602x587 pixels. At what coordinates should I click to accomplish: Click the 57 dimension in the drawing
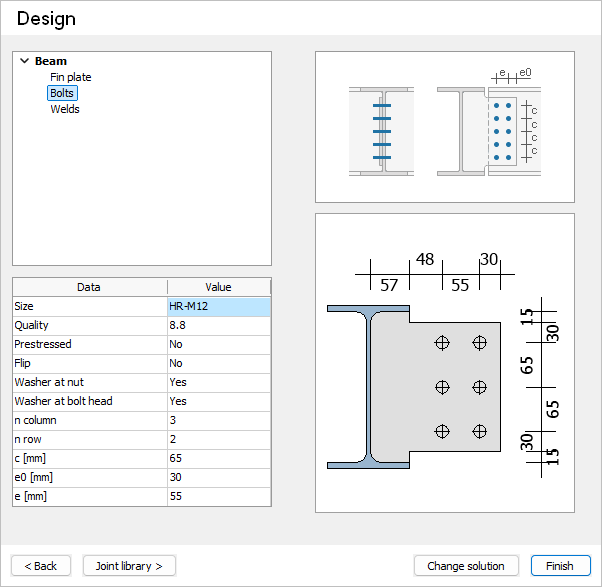[389, 285]
